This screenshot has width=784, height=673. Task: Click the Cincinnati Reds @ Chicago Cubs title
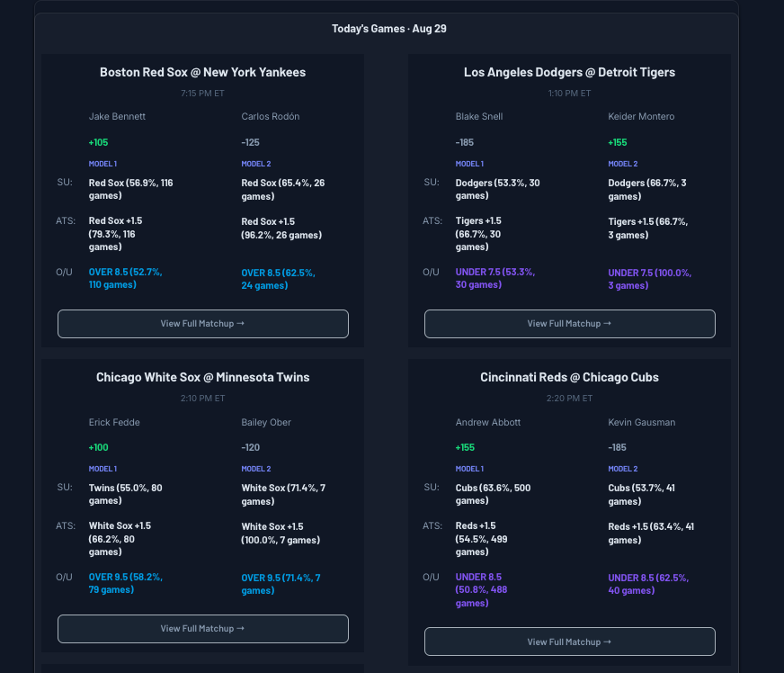point(569,377)
